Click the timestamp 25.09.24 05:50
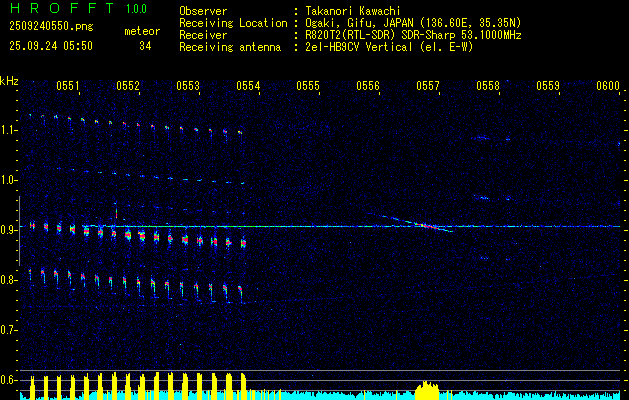The width and height of the screenshot is (629, 400). click(x=51, y=46)
